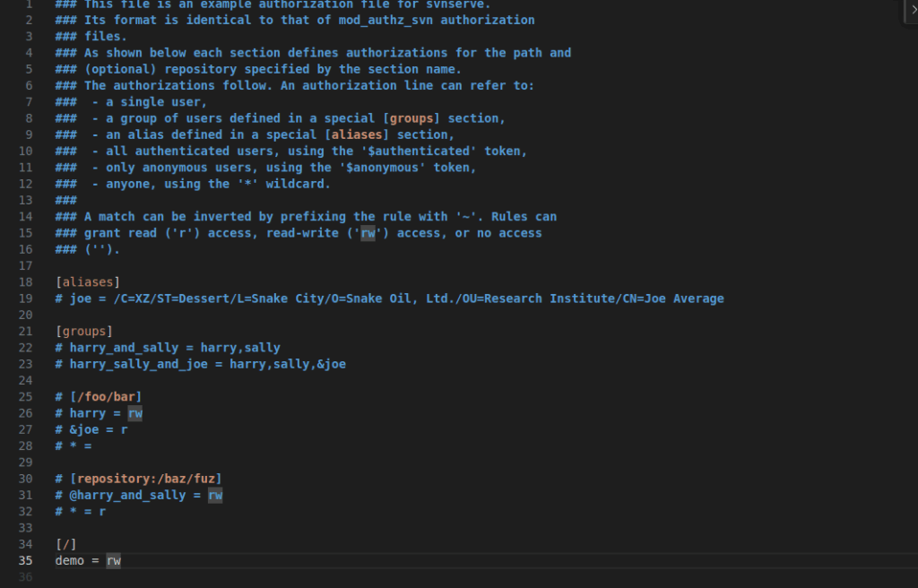Click the highlighted rw after harry =
The image size is (918, 588).
coord(134,413)
